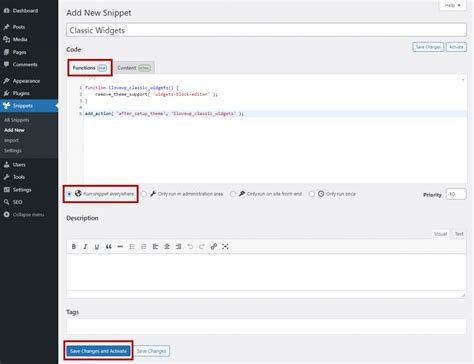Select the Only run once option

click(x=311, y=194)
